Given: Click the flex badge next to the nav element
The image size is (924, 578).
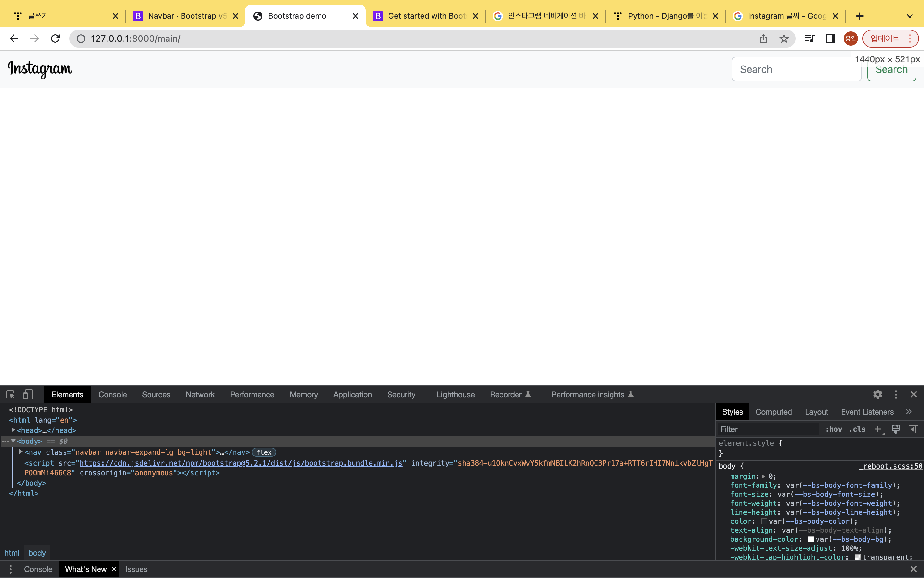Looking at the screenshot, I should (x=264, y=452).
